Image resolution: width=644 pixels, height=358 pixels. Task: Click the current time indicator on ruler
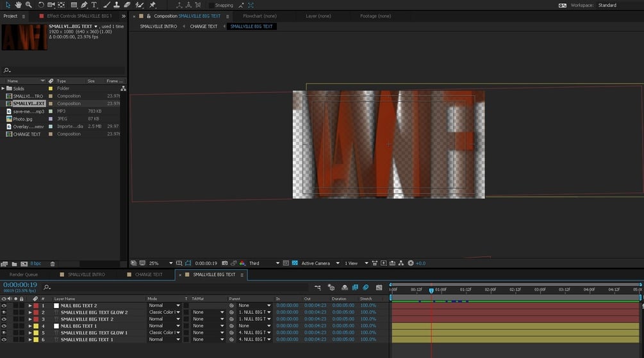[x=431, y=290]
